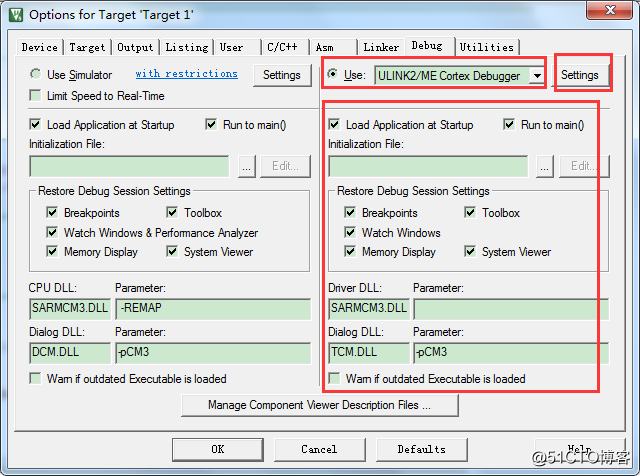Browse for debugger initialization file
The height and width of the screenshot is (476, 640).
coord(544,166)
